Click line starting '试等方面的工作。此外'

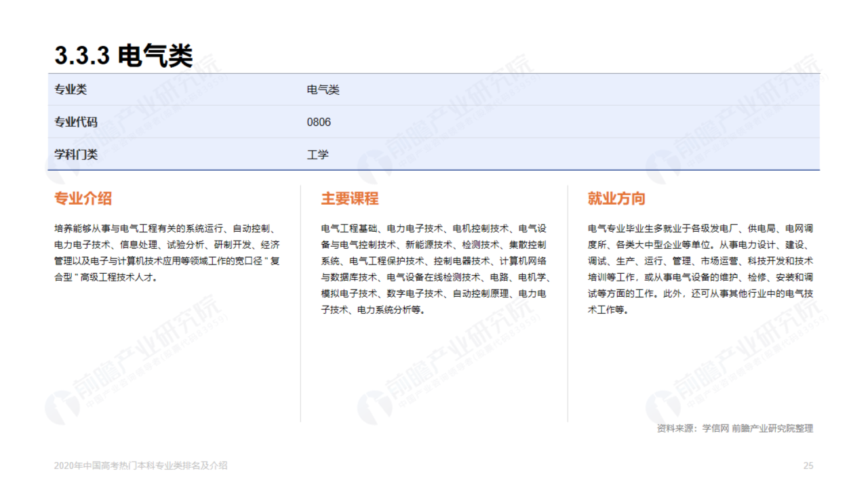point(701,293)
